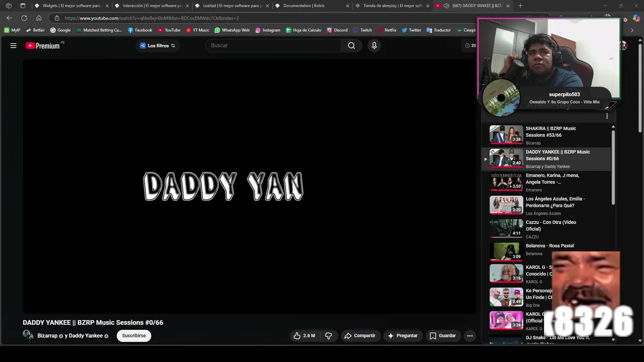The height and width of the screenshot is (362, 644).
Task: Open the Discord bookmark
Action: [x=337, y=30]
